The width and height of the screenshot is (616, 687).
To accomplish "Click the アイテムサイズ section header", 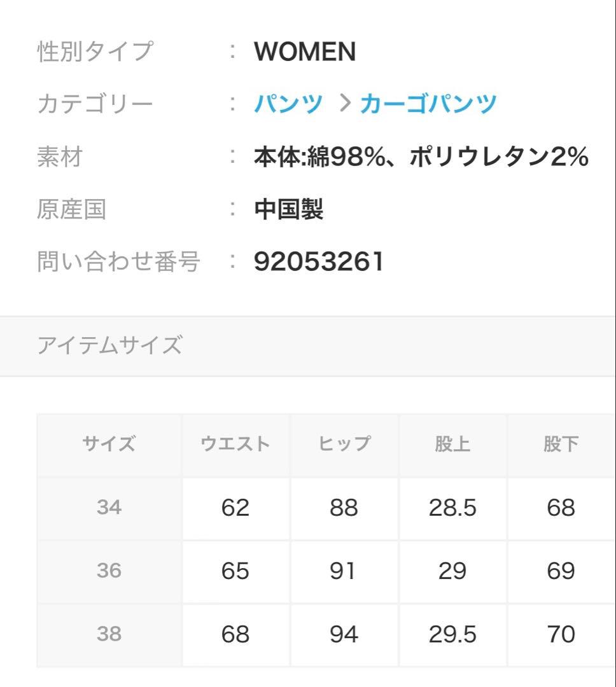I will click(109, 345).
